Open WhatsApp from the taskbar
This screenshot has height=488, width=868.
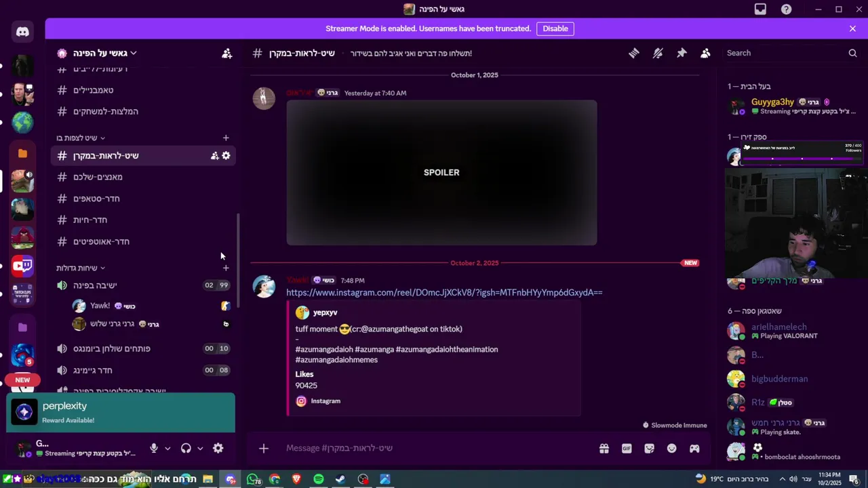pyautogui.click(x=253, y=479)
